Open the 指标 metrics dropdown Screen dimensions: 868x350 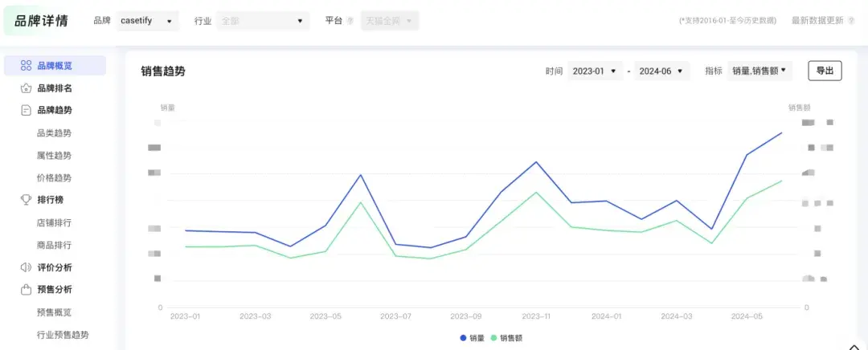coord(759,71)
